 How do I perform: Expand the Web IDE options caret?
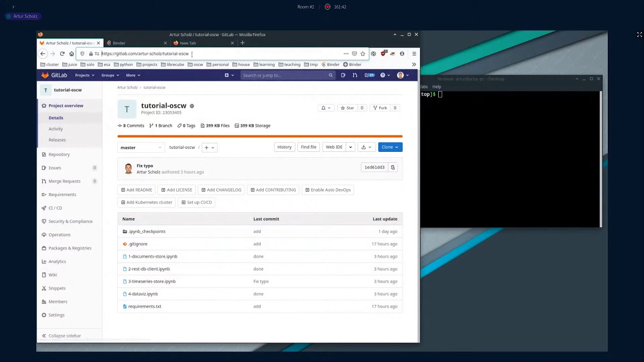[350, 147]
